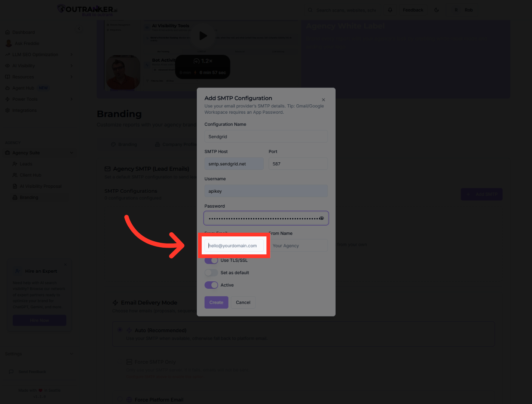
Task: Turn off the Active switch
Action: tap(211, 285)
